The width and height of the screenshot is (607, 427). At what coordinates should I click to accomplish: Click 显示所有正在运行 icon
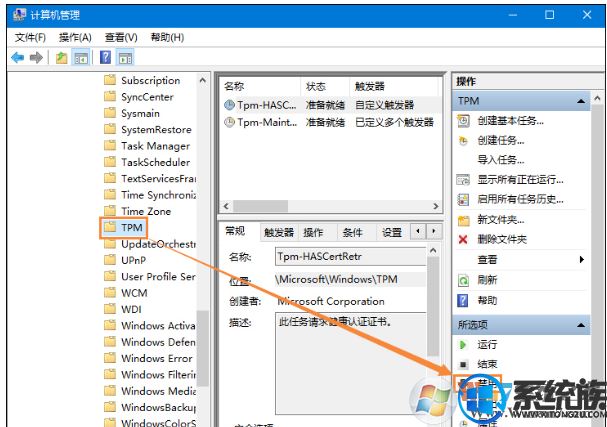coord(463,180)
